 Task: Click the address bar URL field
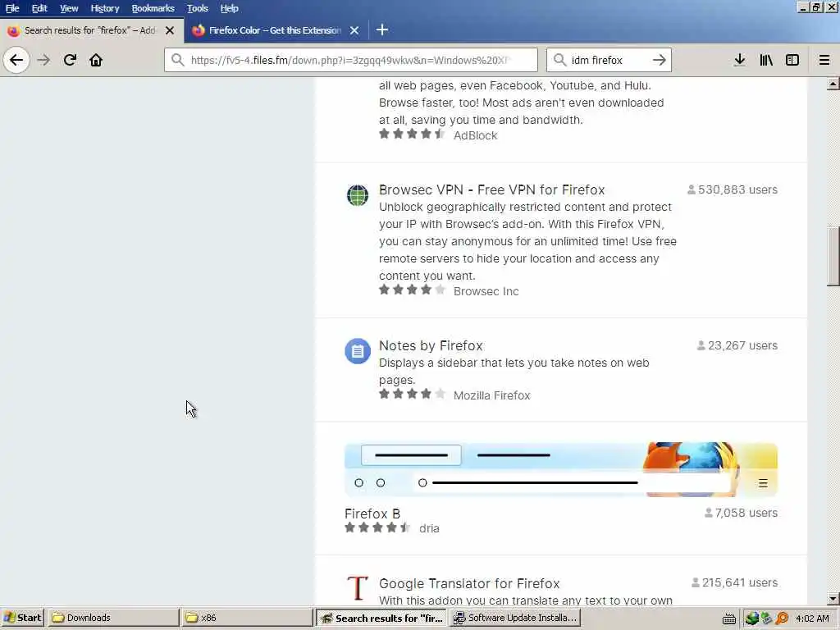tap(350, 60)
